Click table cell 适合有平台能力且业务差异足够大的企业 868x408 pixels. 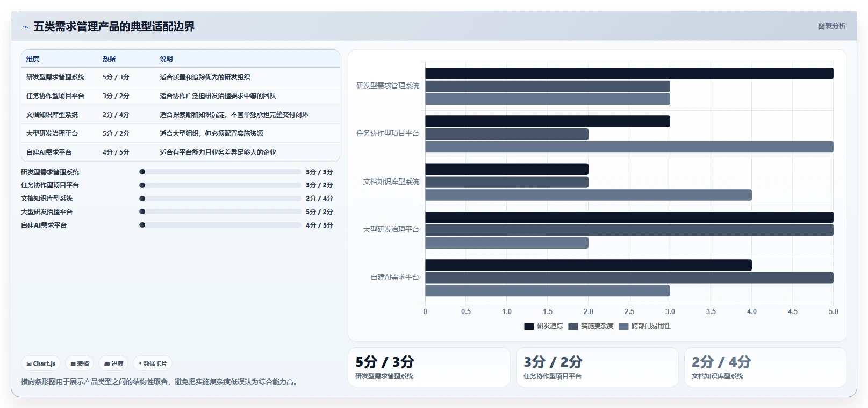pos(218,152)
